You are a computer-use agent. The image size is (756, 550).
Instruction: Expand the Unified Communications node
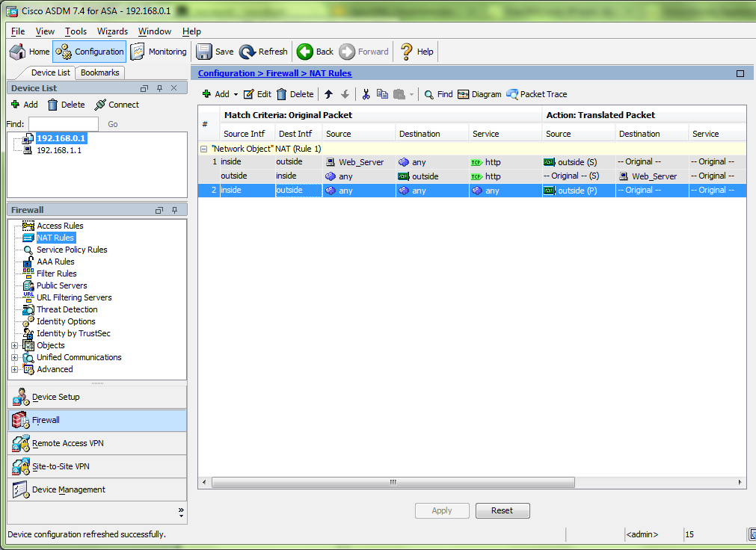point(14,358)
